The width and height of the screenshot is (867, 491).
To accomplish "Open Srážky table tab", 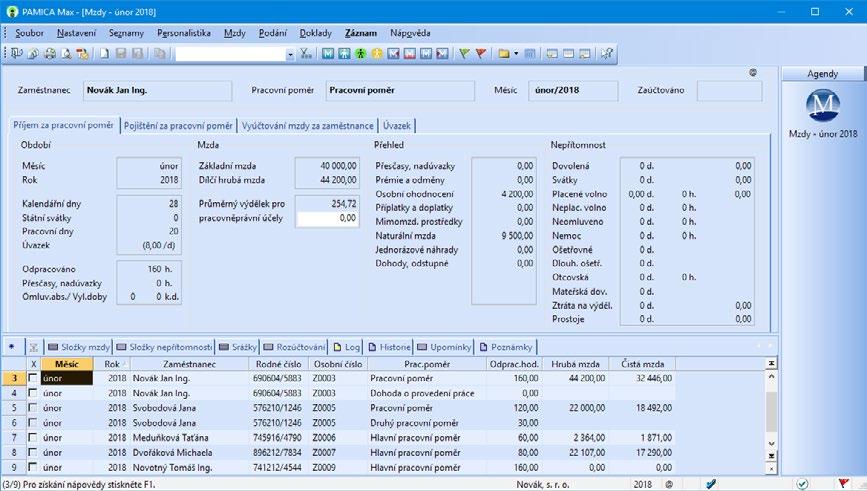I will pyautogui.click(x=238, y=347).
